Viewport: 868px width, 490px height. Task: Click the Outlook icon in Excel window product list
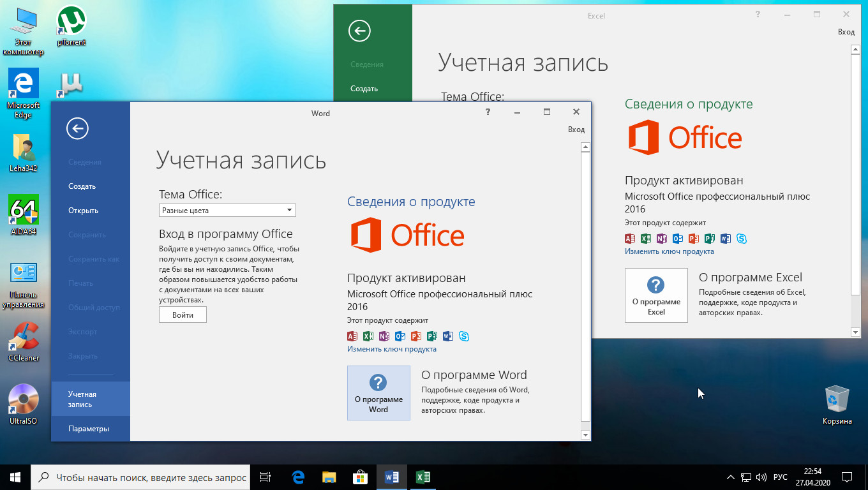(x=678, y=239)
